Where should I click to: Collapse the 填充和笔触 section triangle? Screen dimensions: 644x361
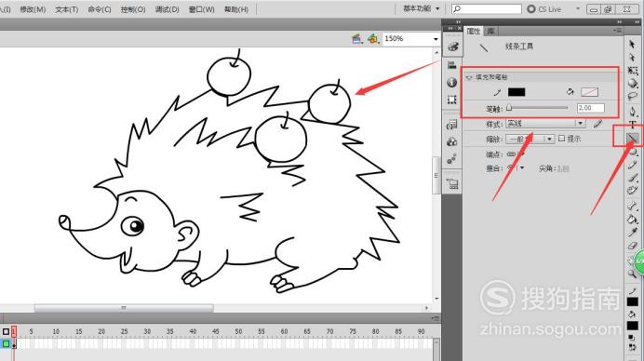click(x=469, y=77)
